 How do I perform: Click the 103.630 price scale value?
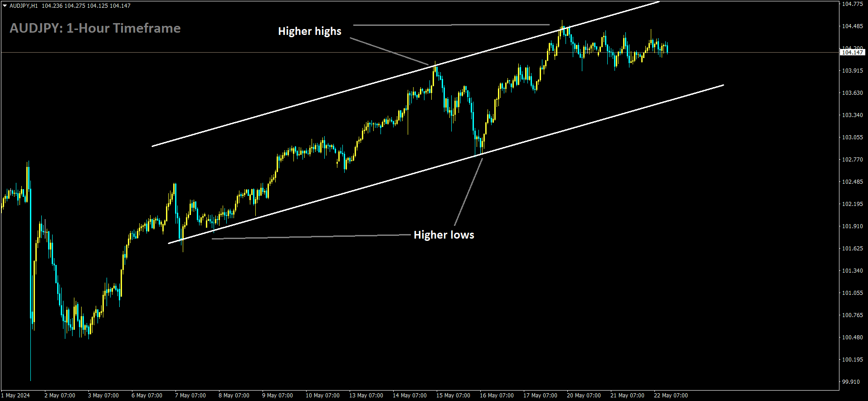pos(853,93)
